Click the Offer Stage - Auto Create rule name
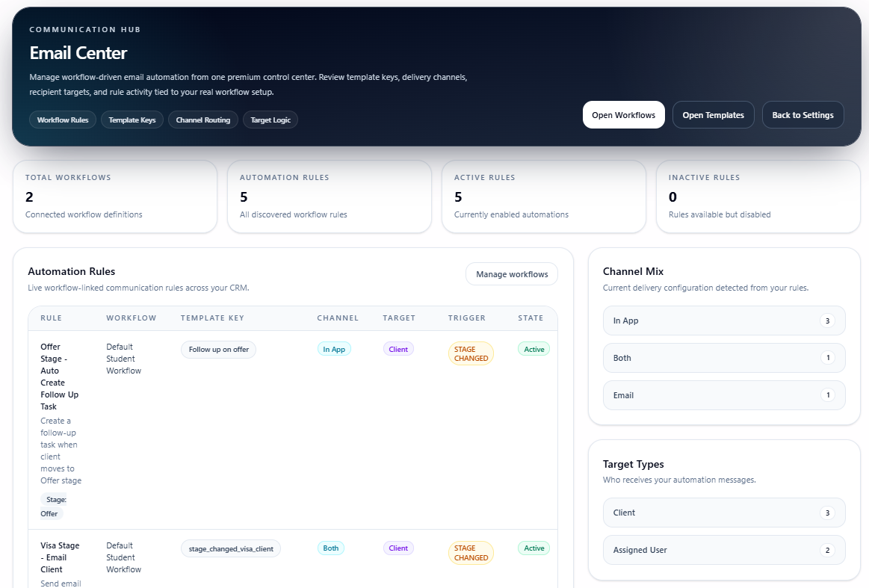The height and width of the screenshot is (588, 869). click(59, 377)
